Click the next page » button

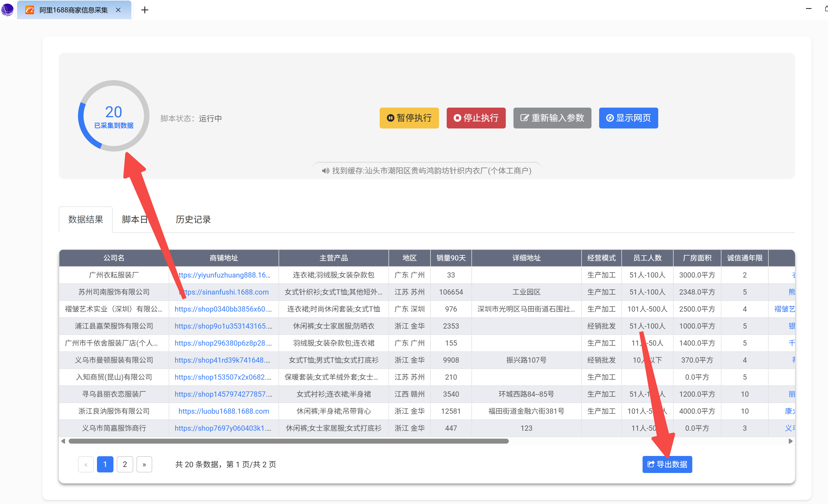[x=144, y=464]
